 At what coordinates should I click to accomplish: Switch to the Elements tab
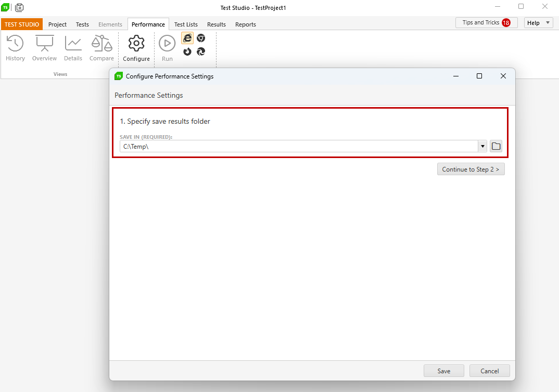click(110, 24)
